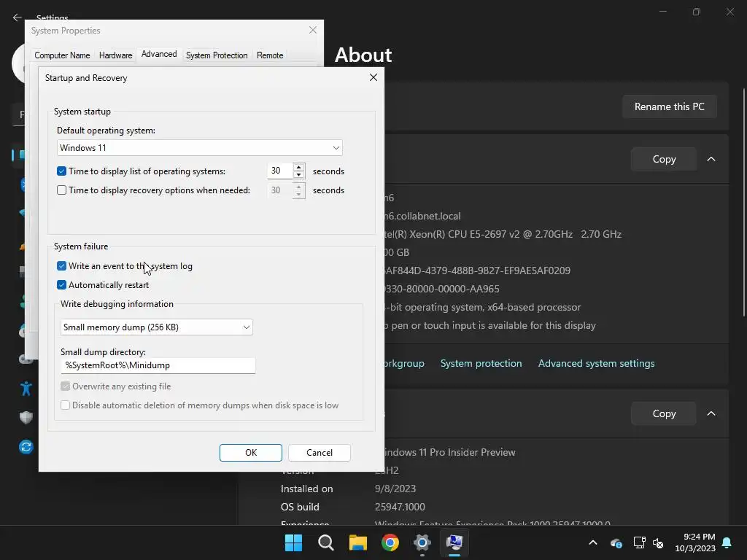
Task: Collapse the Windows specifications section
Action: point(711,413)
